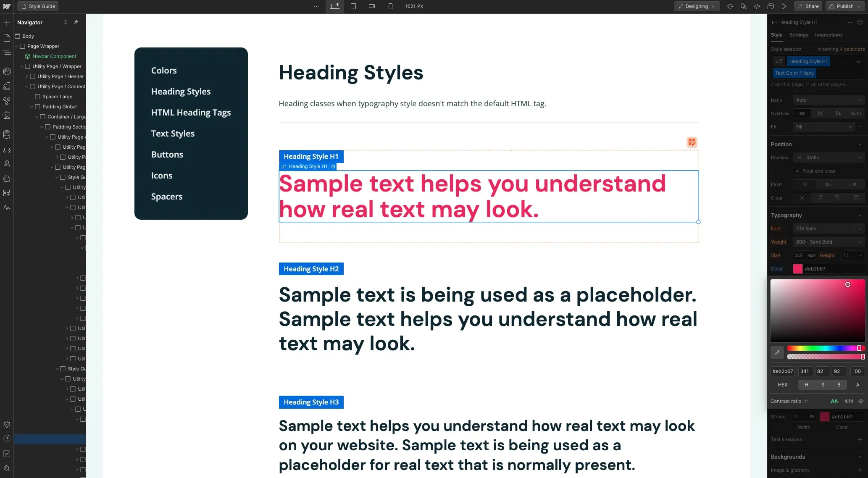The image size is (868, 478).
Task: Open the code export panel
Action: coord(757,6)
